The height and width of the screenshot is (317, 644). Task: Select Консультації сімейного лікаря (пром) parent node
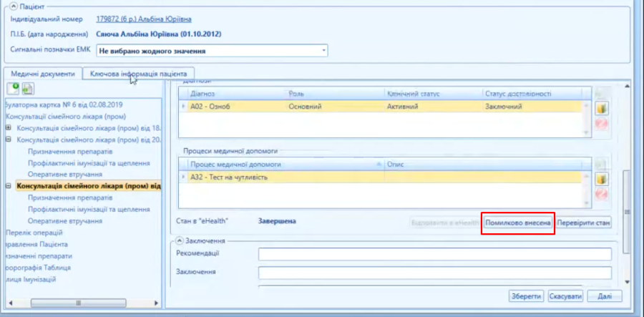[66, 116]
